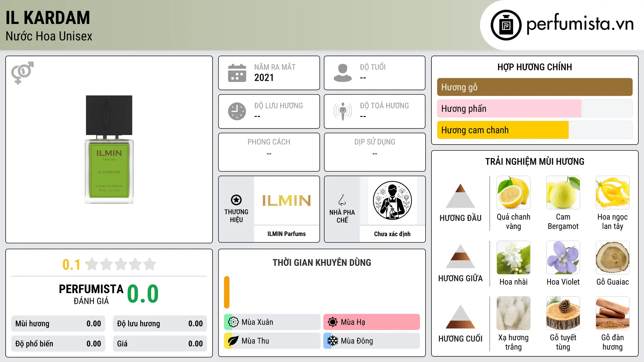Viewport: 644px width, 362px height.
Task: Click the Hương gỗ accord bar
Action: click(535, 87)
